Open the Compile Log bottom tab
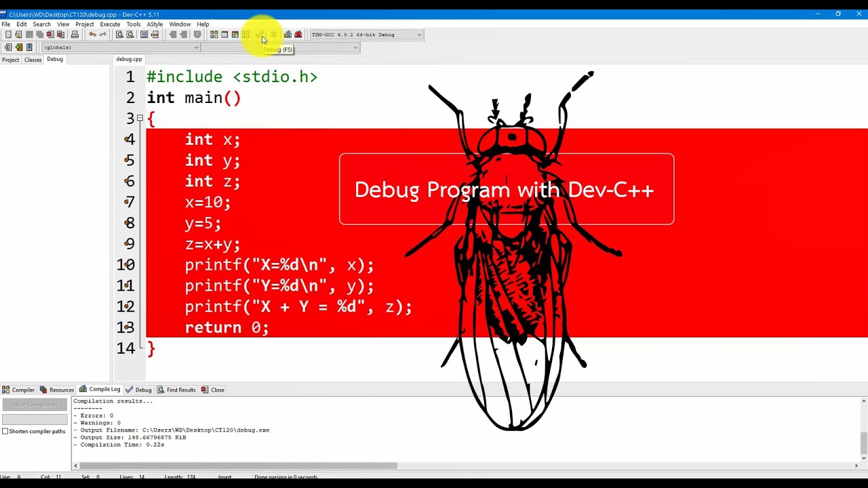The height and width of the screenshot is (488, 868). [x=100, y=390]
